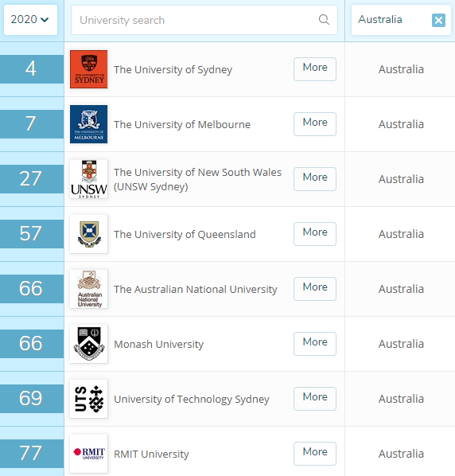The width and height of the screenshot is (455, 476).
Task: Expand More details for UNSW Sydney
Action: click(315, 179)
